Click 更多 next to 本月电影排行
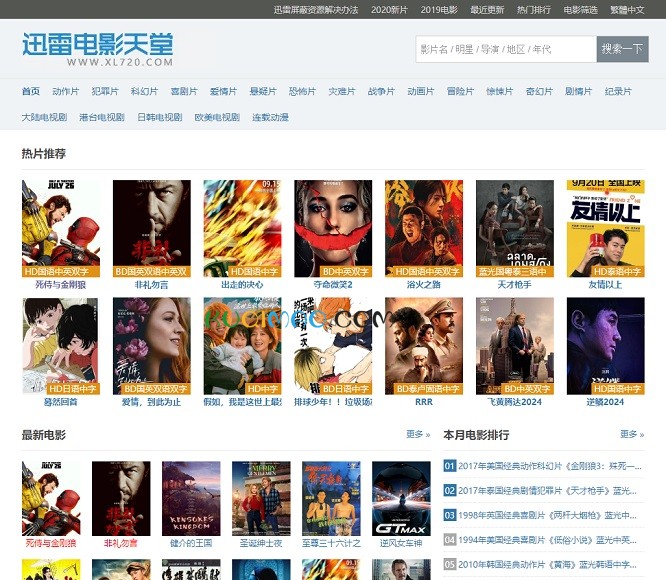The height and width of the screenshot is (580, 666). 632,434
